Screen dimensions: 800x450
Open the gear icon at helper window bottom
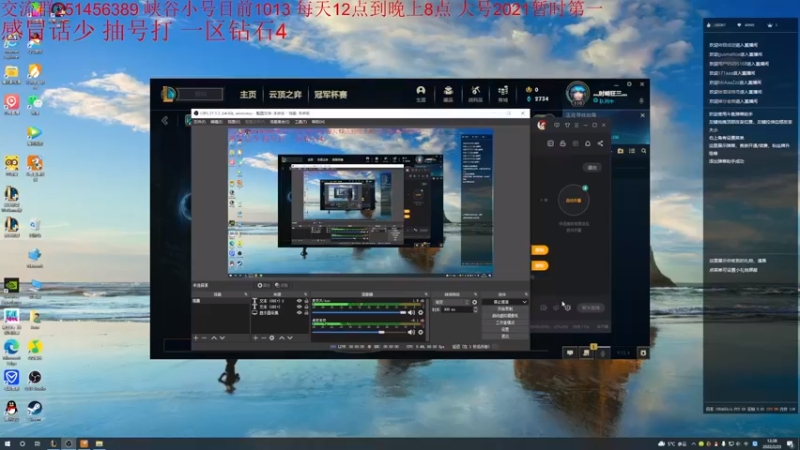567,308
